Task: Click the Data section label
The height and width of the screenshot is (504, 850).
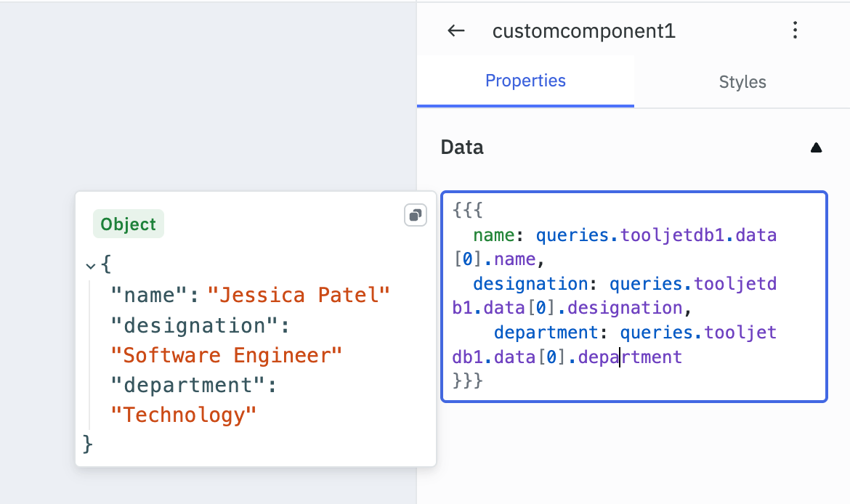Action: point(461,147)
